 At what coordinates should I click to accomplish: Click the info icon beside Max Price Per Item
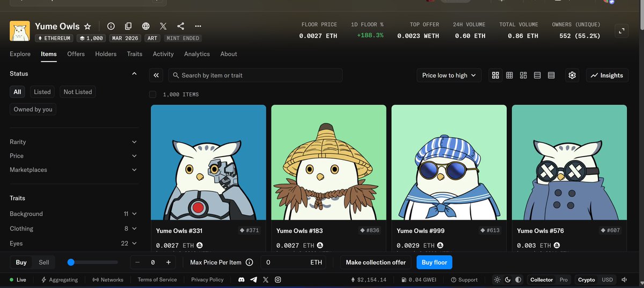249,262
